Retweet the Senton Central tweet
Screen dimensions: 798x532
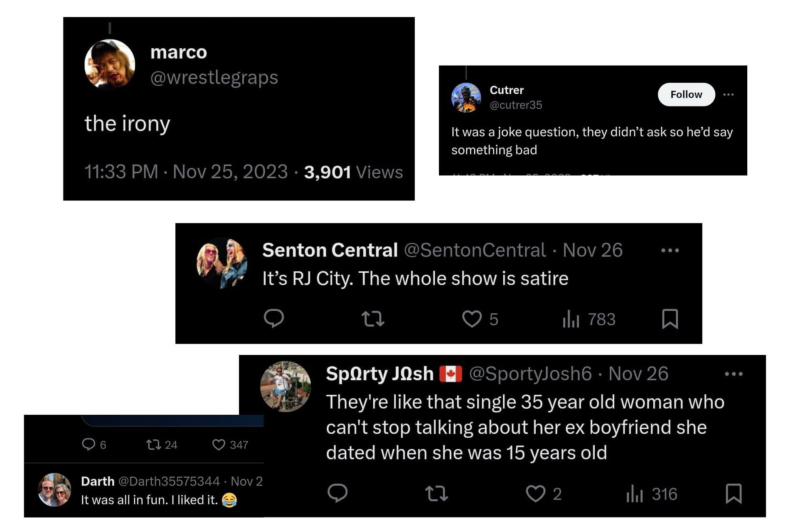372,319
